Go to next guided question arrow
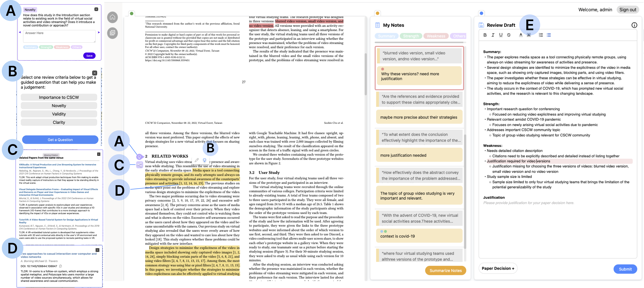 pos(99,32)
